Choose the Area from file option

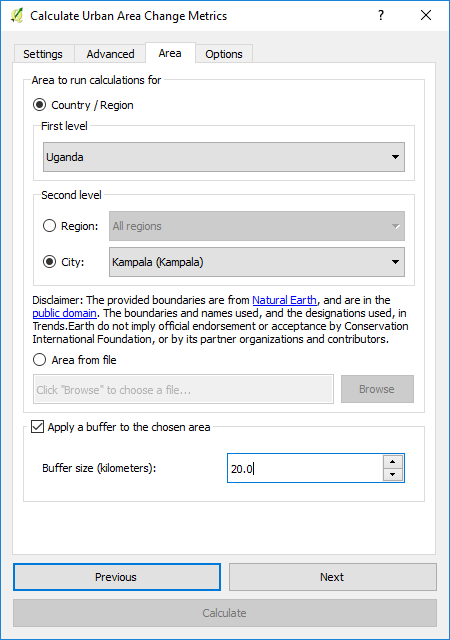[40, 360]
